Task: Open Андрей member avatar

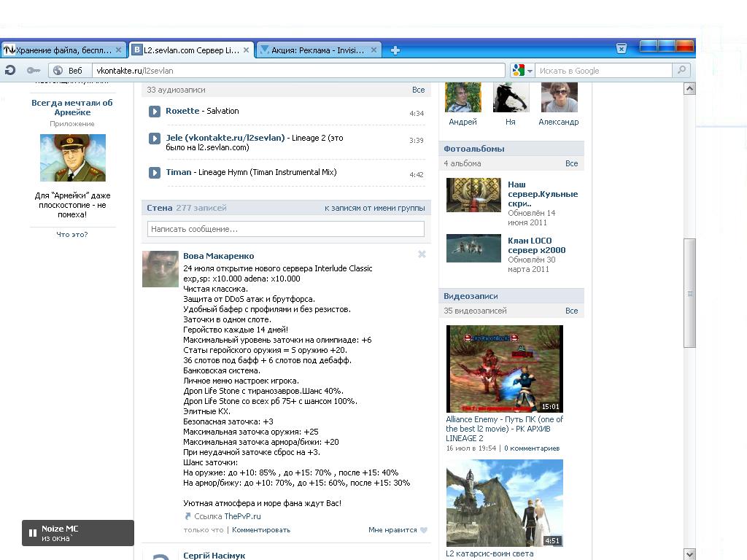Action: point(462,97)
